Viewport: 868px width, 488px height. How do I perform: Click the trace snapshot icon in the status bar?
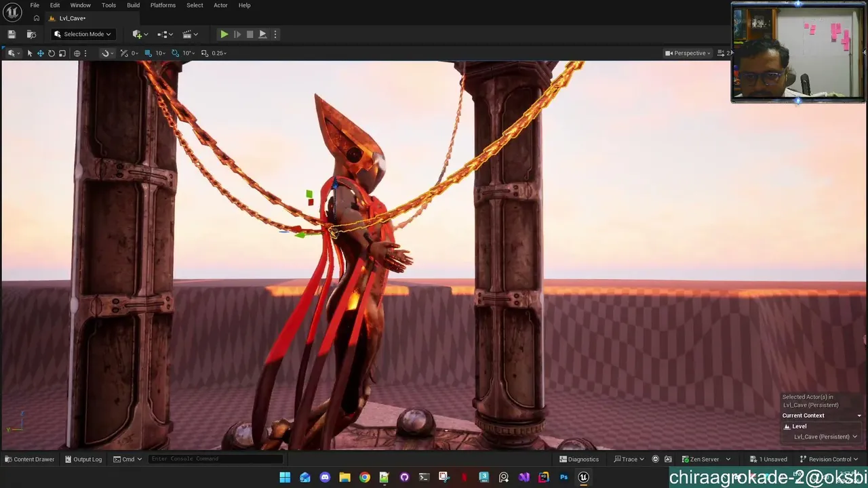pyautogui.click(x=668, y=459)
